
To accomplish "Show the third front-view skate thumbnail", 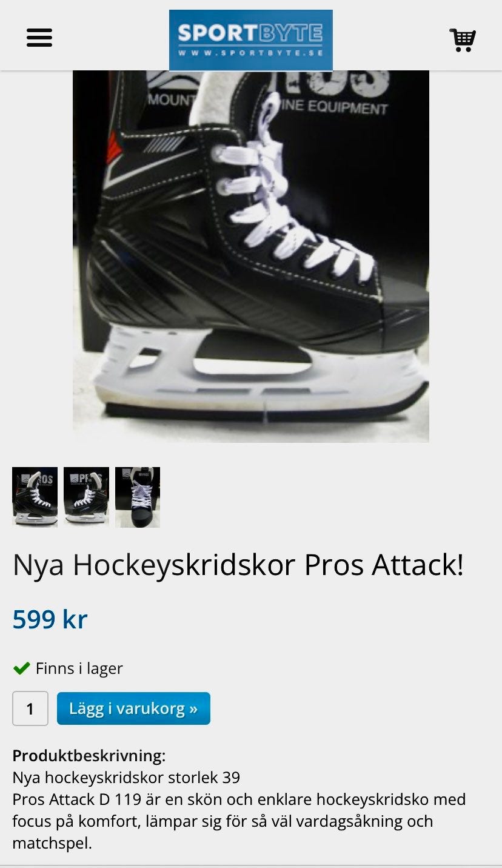I will [138, 497].
